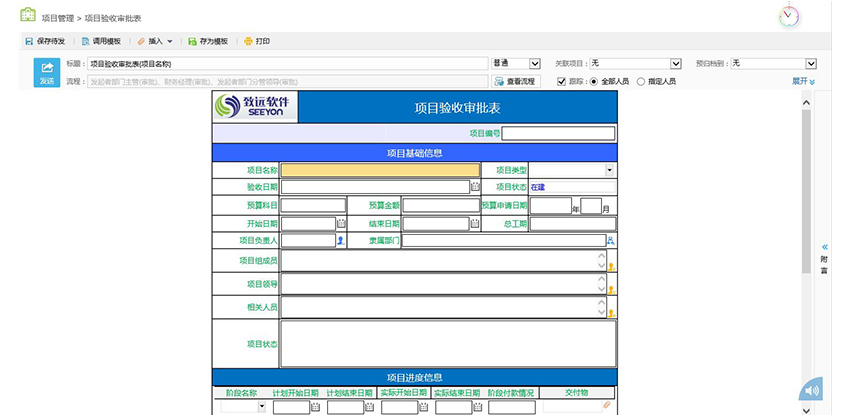This screenshot has height=415, width=842.
Task: Click the 保存待发 save icon
Action: point(29,41)
